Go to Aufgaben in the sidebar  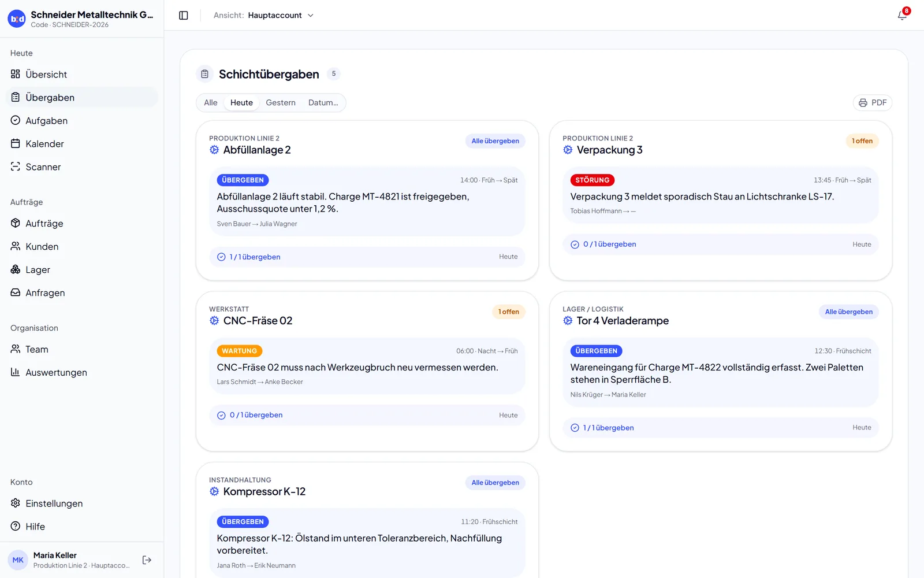tap(81, 120)
